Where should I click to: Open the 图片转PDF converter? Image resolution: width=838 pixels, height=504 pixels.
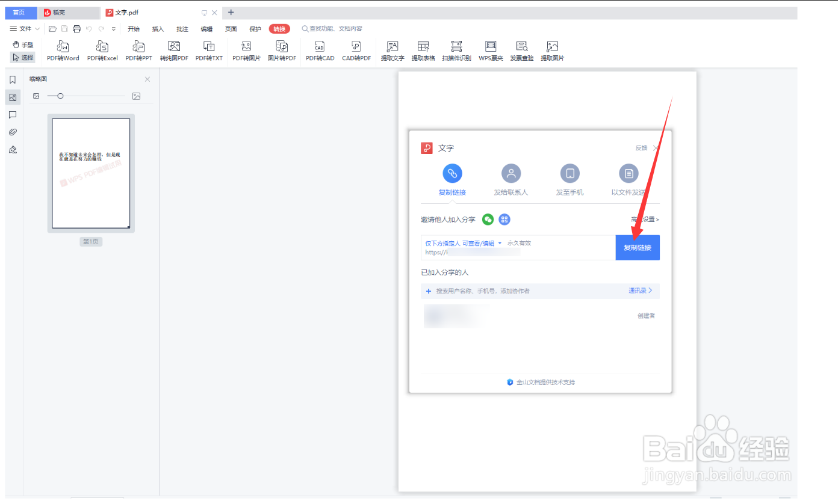coord(282,51)
